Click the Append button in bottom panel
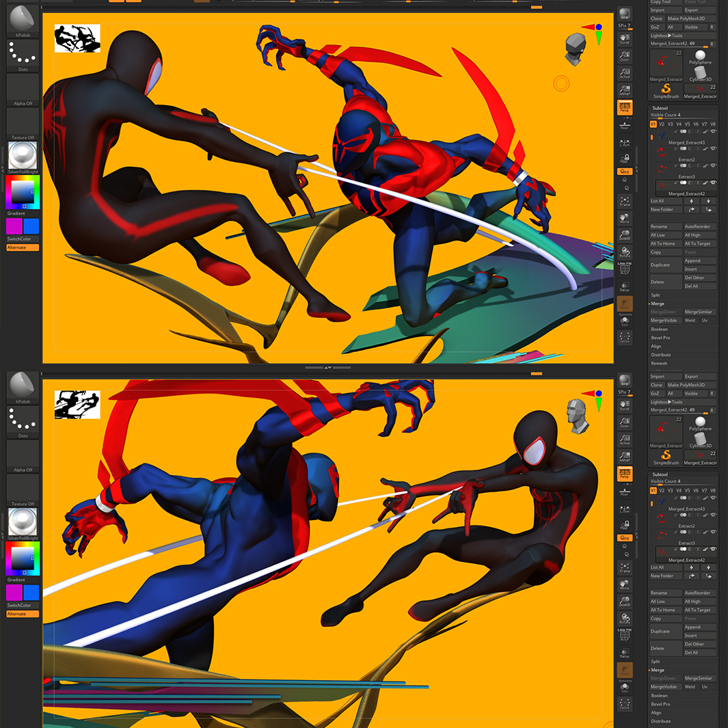728x728 pixels. pyautogui.click(x=700, y=627)
